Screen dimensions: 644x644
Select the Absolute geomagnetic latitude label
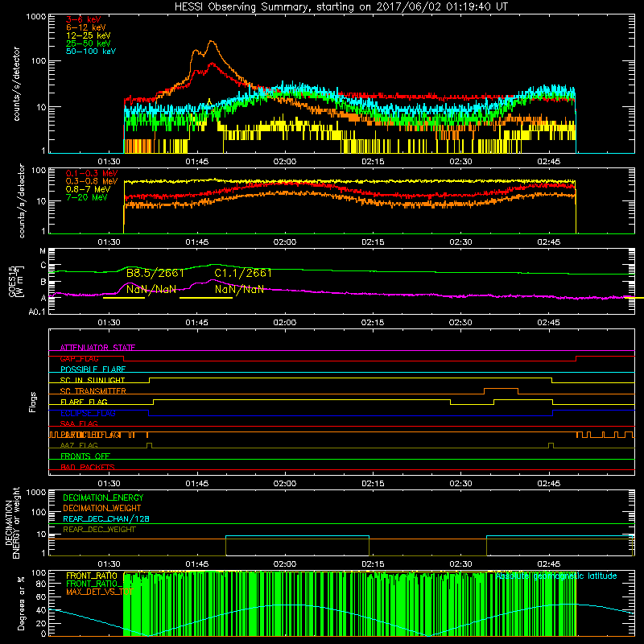556,576
